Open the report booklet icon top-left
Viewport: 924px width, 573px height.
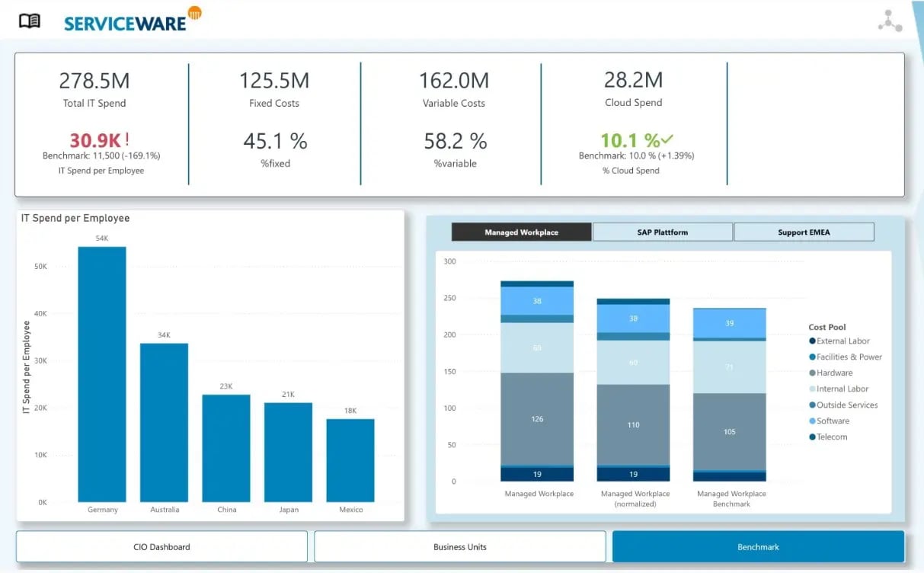pos(30,20)
